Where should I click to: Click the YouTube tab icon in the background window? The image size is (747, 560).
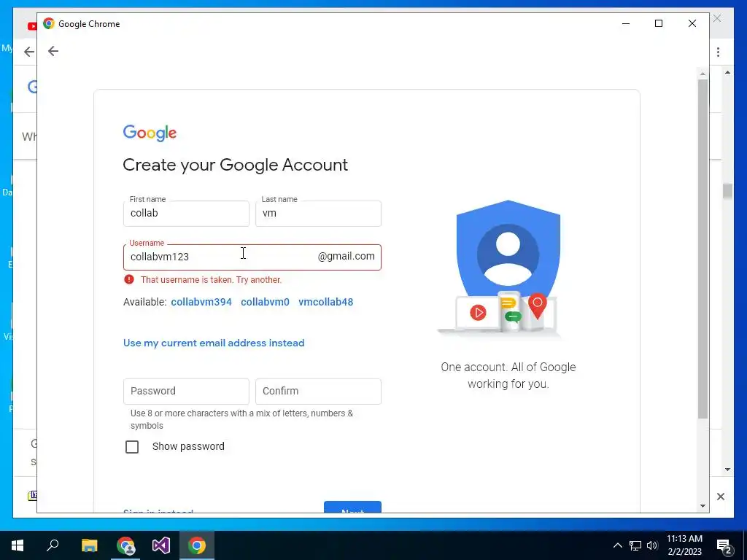tap(32, 26)
